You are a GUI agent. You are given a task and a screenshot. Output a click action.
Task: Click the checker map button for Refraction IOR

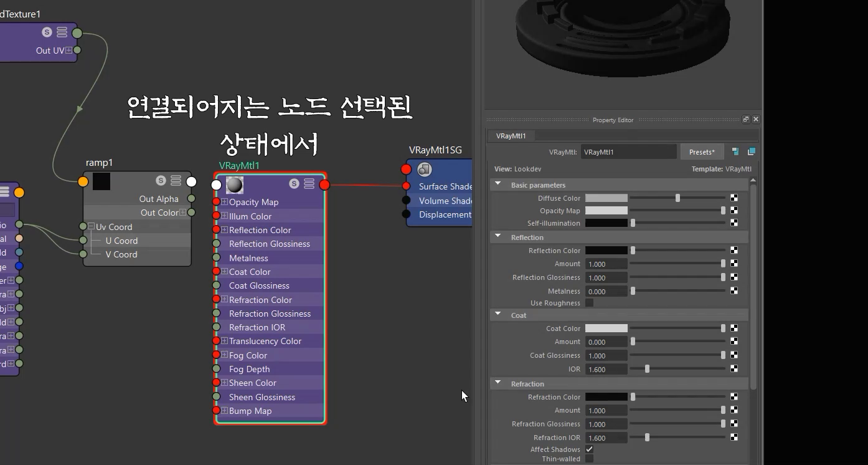tap(734, 438)
